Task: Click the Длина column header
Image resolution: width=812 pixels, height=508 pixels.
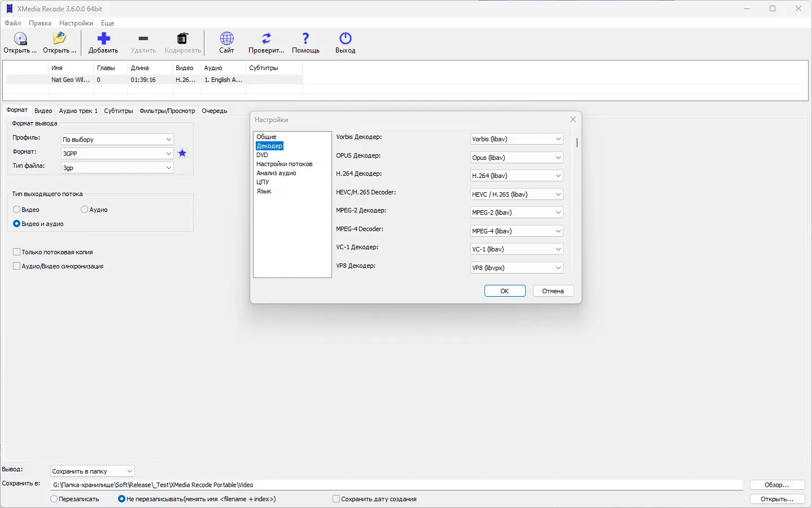Action: tap(150, 68)
